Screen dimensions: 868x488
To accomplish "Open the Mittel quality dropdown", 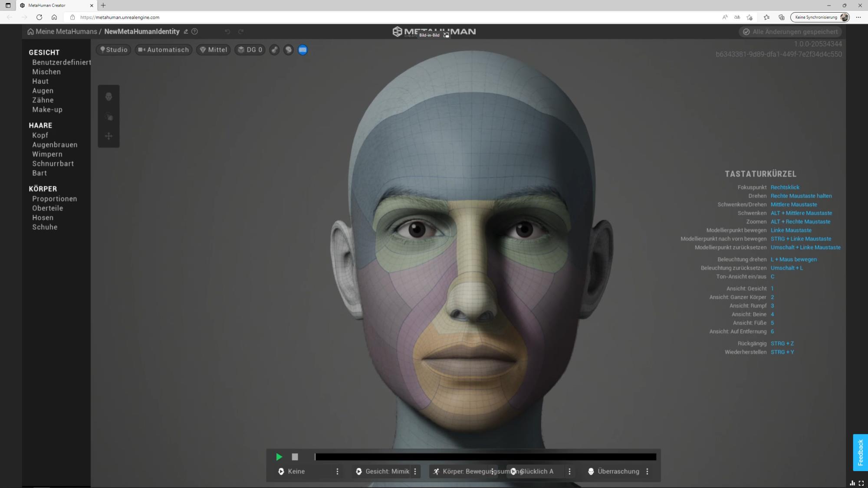I will pos(214,50).
